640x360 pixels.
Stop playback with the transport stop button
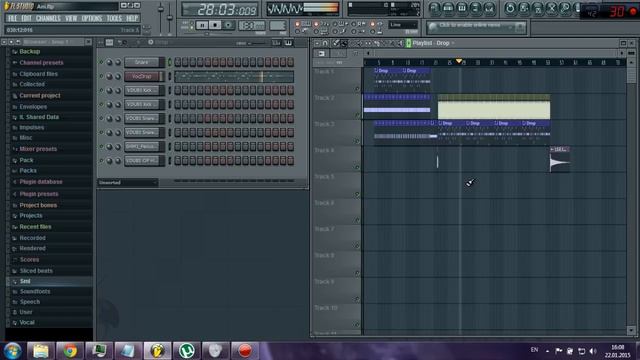point(215,25)
